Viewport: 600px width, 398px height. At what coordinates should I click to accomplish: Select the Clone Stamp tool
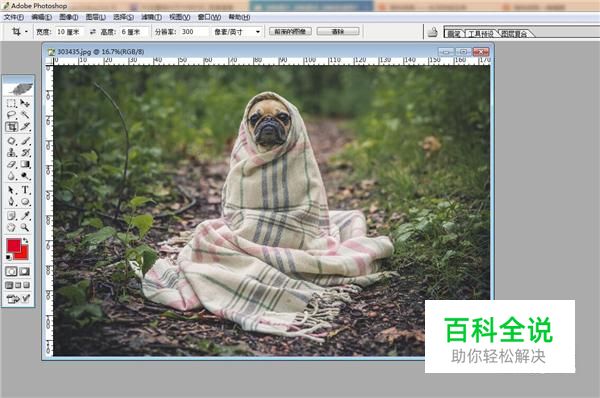(x=11, y=153)
